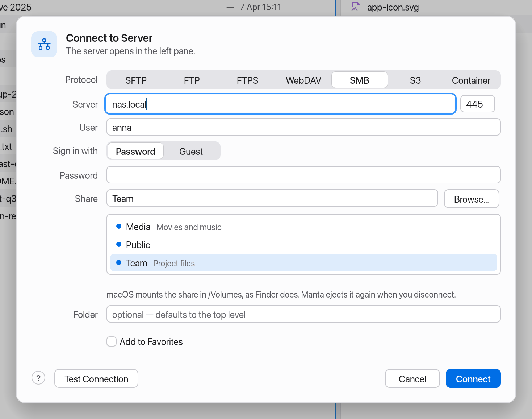Run Test Connection
This screenshot has height=419, width=532.
coord(96,379)
